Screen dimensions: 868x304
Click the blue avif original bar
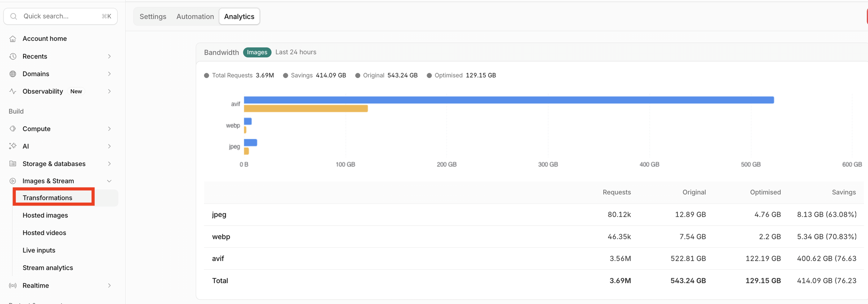point(509,100)
